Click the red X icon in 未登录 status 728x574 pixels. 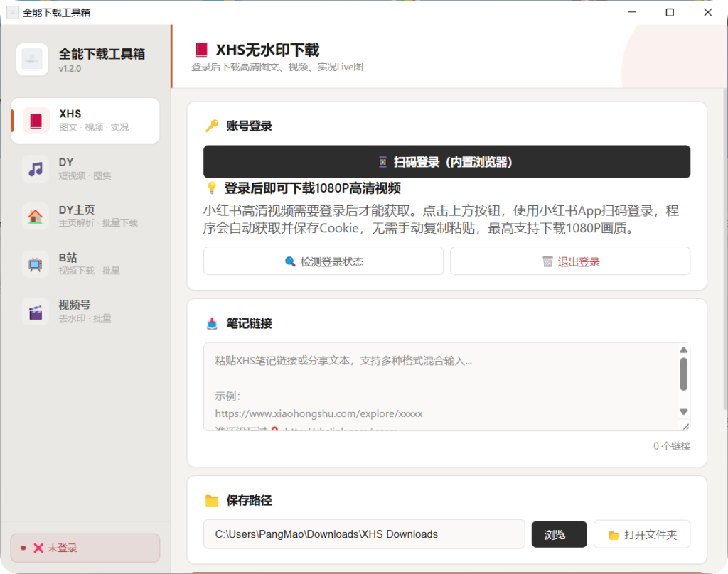tap(38, 548)
